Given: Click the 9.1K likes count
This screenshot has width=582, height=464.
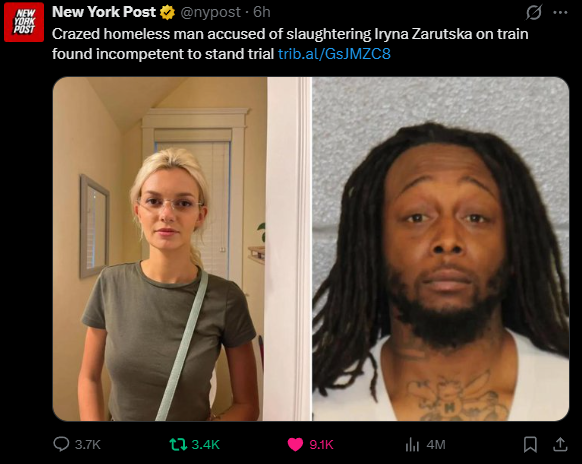Looking at the screenshot, I should 321,444.
